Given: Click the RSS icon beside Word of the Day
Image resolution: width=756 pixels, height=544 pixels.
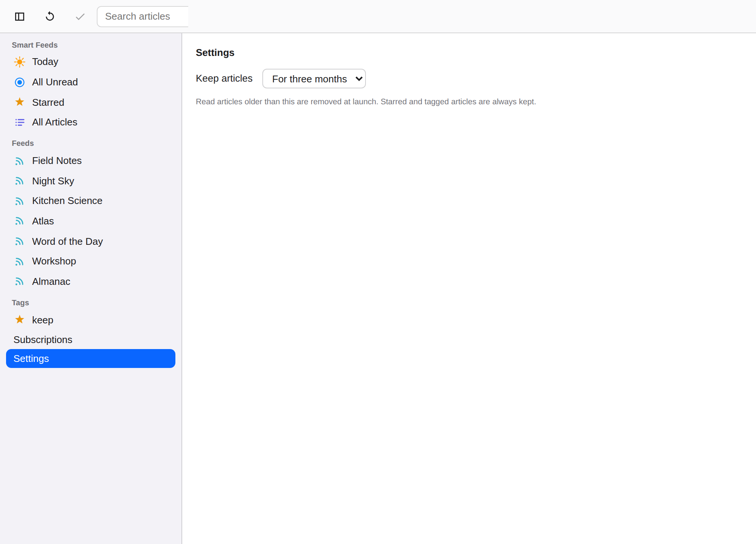Looking at the screenshot, I should 20,242.
